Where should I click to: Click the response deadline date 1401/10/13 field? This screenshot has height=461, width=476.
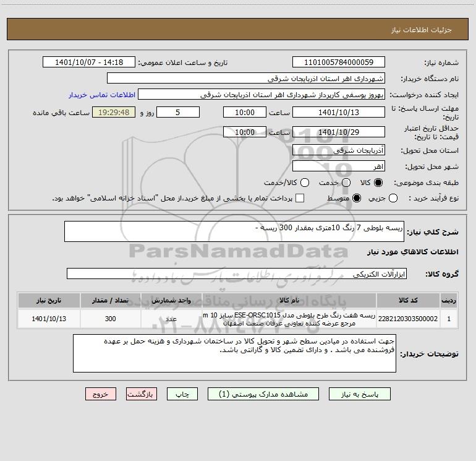pyautogui.click(x=339, y=112)
